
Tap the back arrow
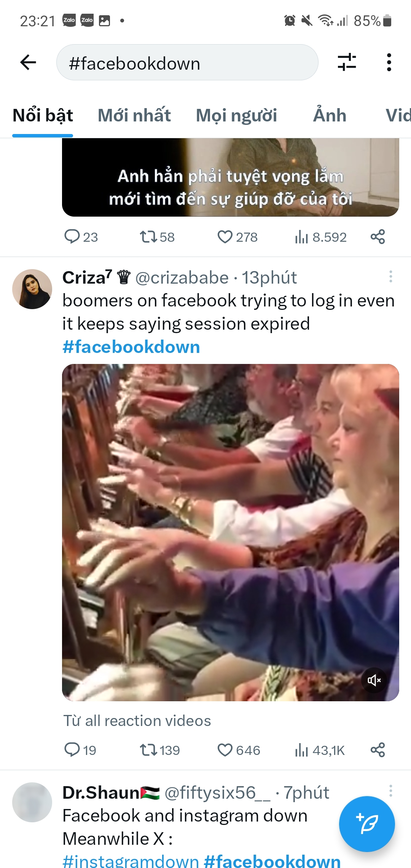coord(28,62)
